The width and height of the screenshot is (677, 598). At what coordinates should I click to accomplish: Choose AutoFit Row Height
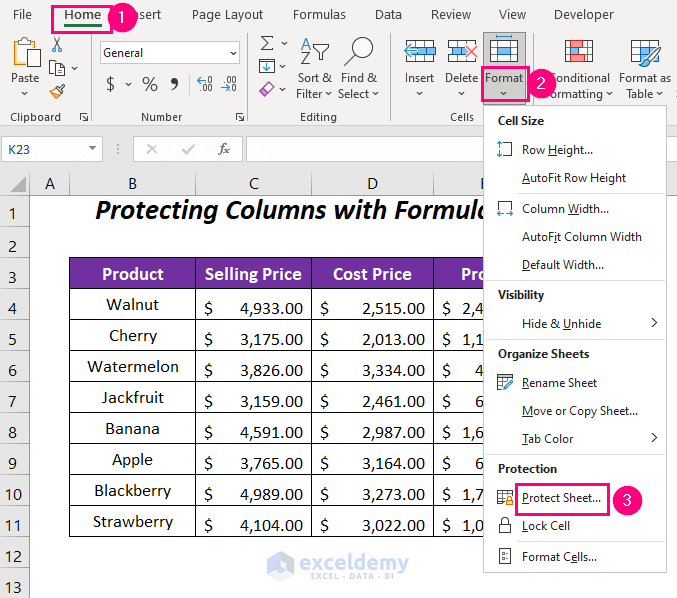point(575,178)
